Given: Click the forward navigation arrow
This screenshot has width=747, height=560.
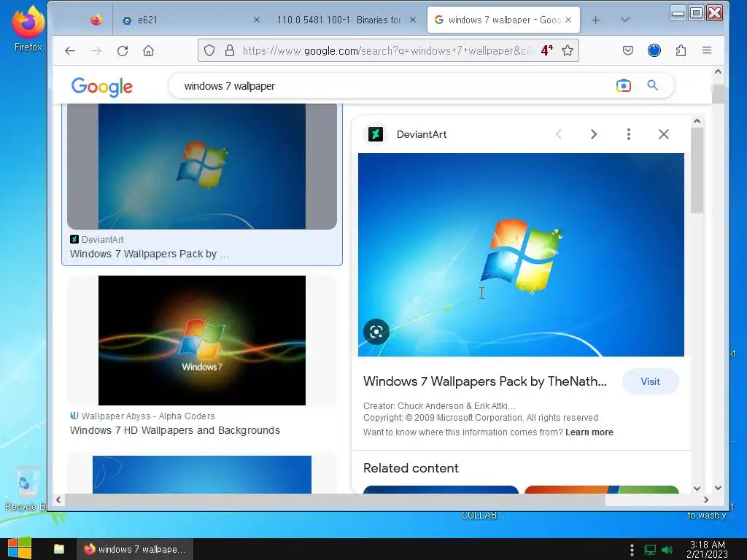Looking at the screenshot, I should (x=96, y=50).
